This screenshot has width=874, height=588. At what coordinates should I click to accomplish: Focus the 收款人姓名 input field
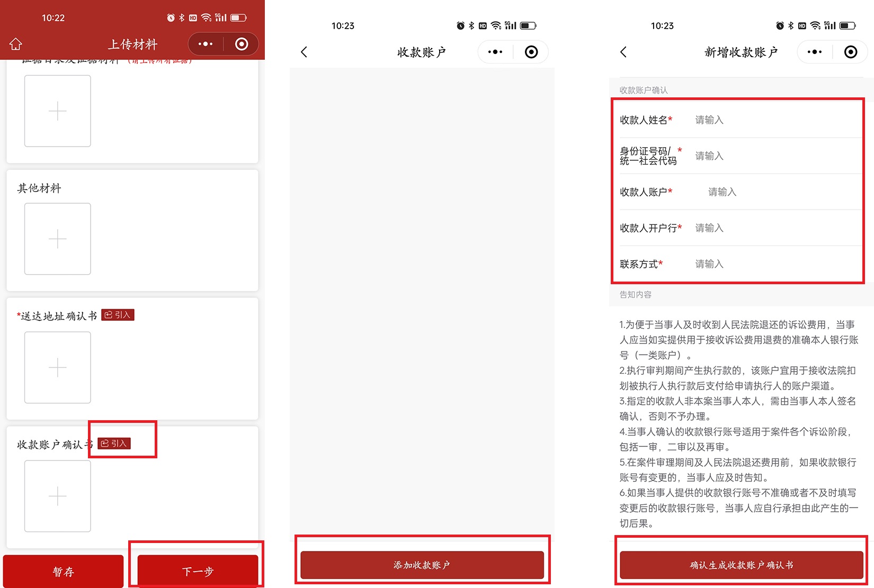(x=778, y=120)
